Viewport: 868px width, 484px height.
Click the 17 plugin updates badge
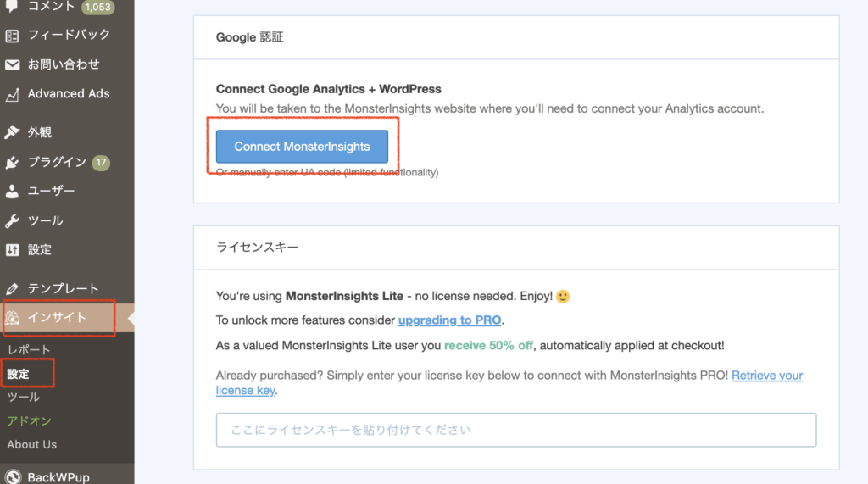[x=101, y=162]
